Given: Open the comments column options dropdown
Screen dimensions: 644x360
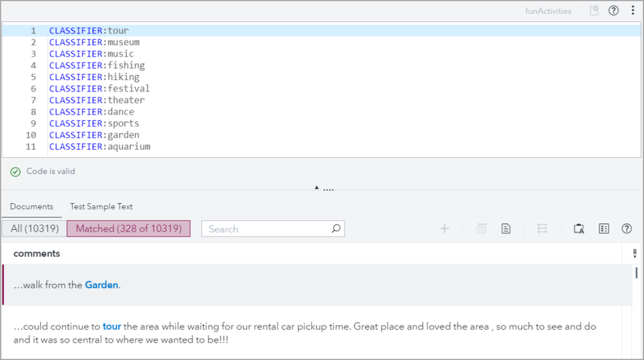Looking at the screenshot, I should click(x=635, y=254).
